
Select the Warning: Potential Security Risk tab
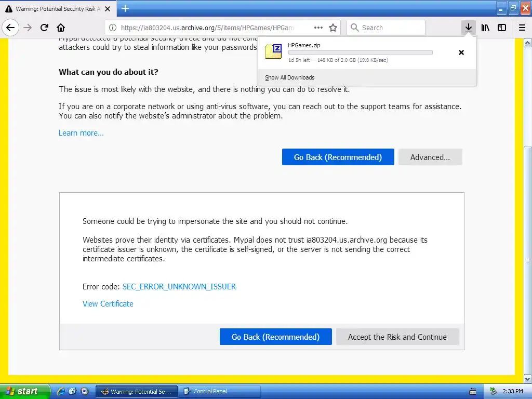58,9
